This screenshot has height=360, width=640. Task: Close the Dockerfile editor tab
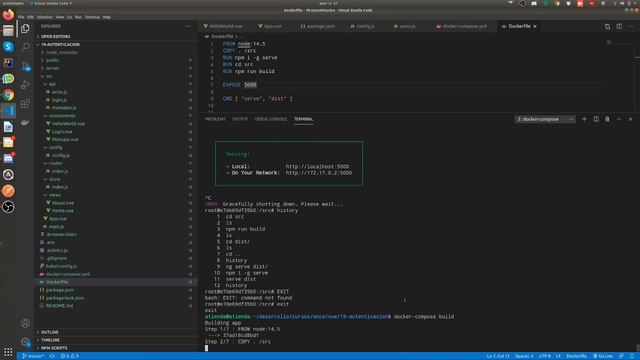point(535,26)
